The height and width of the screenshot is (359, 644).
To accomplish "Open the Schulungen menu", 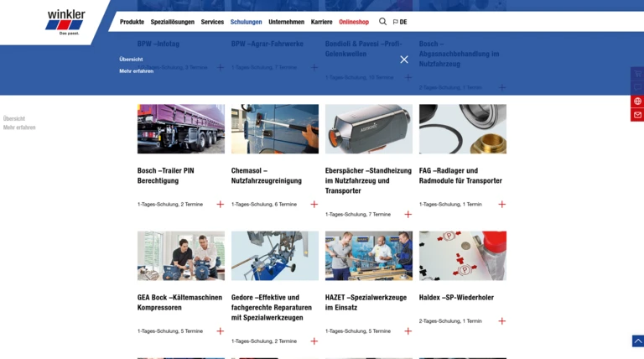I will point(246,22).
